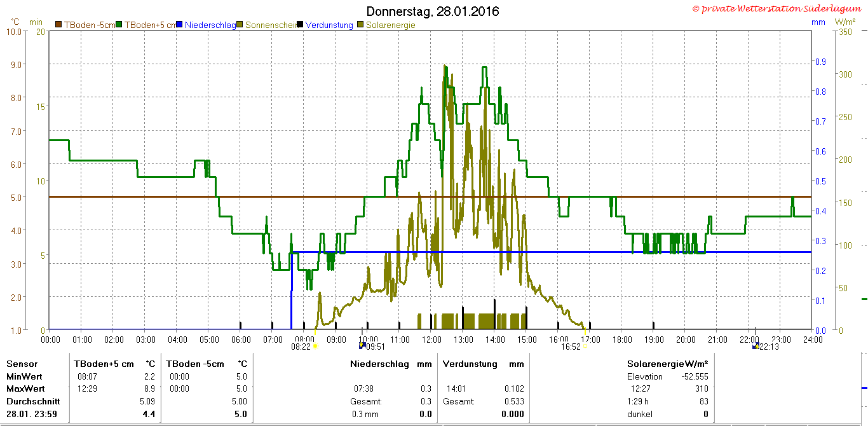Click the moon marker beside 22:13

[x=756, y=347]
